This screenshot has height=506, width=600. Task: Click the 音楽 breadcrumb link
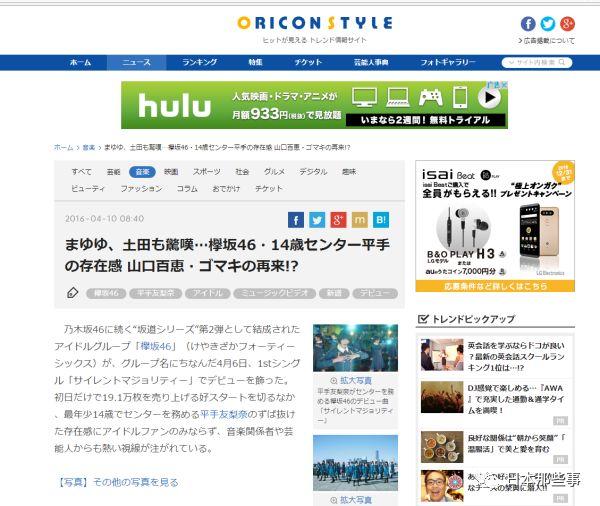(89, 147)
